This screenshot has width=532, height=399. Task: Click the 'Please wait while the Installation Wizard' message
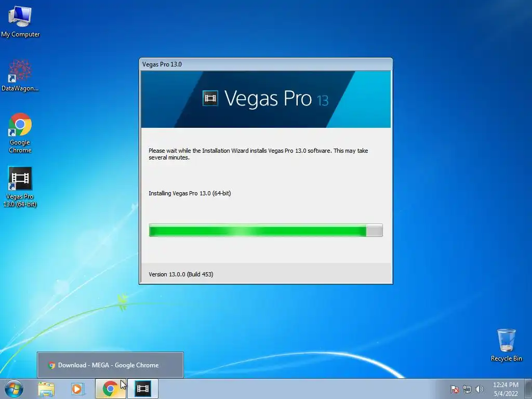point(258,154)
